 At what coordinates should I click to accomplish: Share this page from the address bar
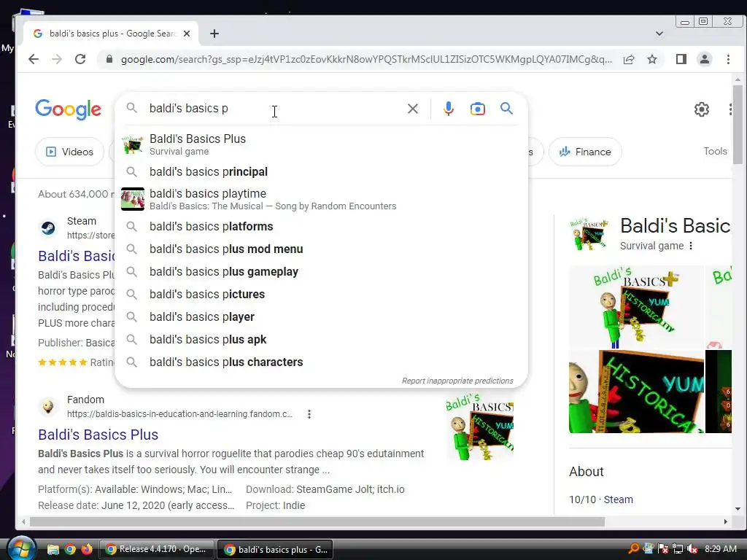629,59
